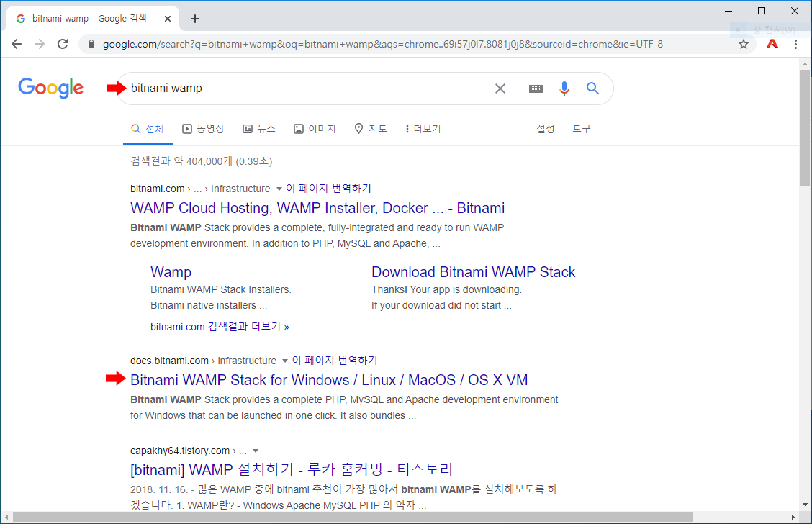Image resolution: width=812 pixels, height=524 pixels.
Task: Maximize the Chrome window
Action: coord(762,11)
